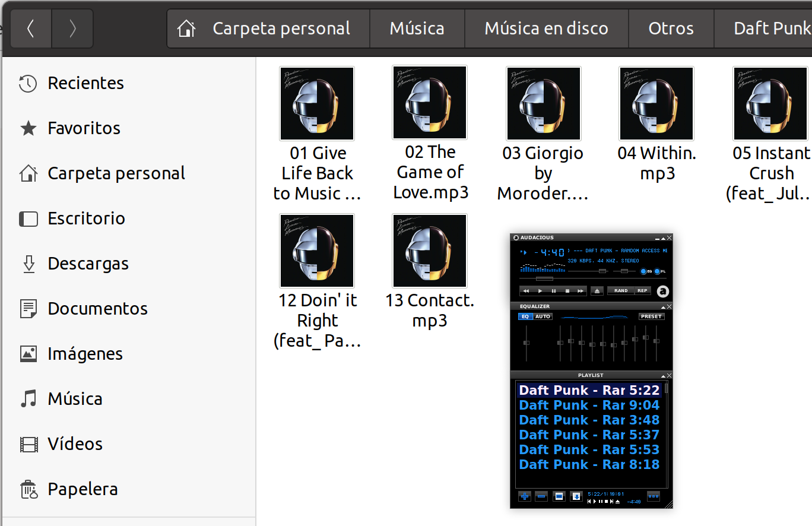
Task: Skip to next track in Audacious
Action: (x=581, y=291)
